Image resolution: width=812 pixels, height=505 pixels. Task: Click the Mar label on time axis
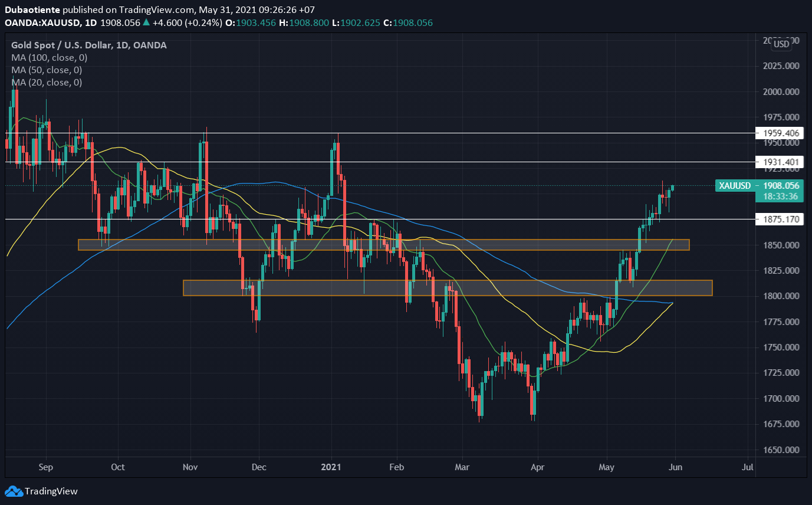(x=462, y=467)
